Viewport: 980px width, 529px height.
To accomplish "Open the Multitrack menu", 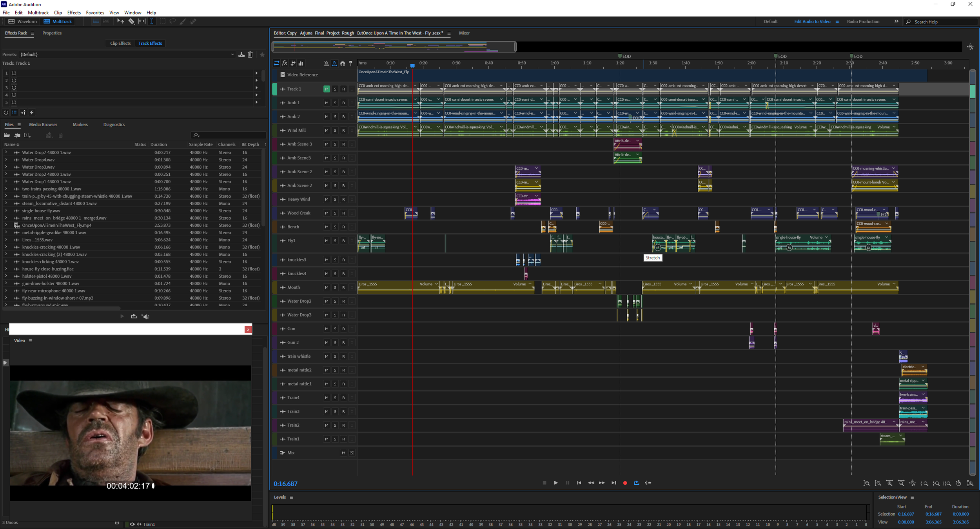I will click(x=38, y=13).
